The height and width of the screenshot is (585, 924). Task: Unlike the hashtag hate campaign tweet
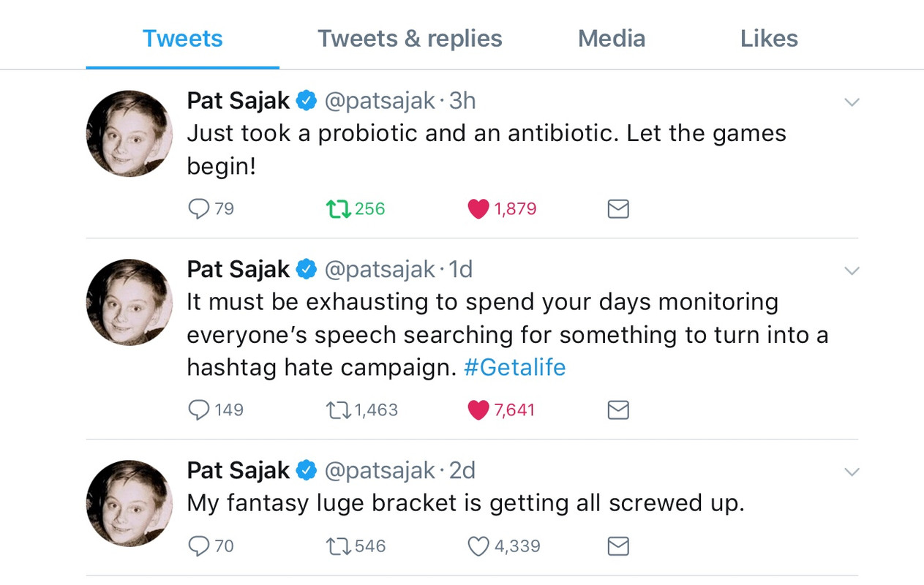(x=478, y=410)
